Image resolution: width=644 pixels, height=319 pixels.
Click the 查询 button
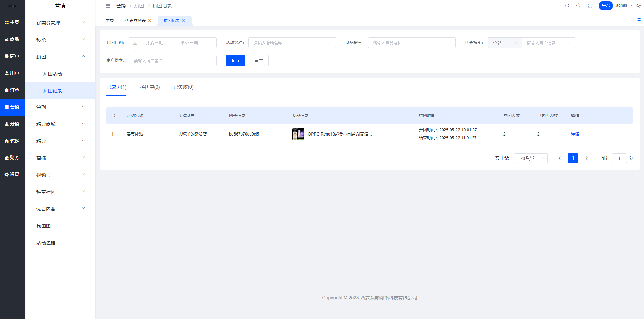tap(235, 61)
